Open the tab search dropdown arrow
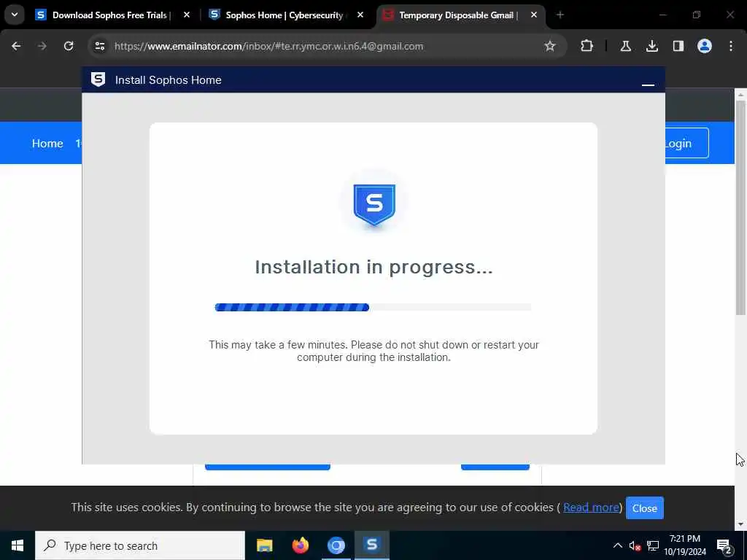 [x=15, y=15]
